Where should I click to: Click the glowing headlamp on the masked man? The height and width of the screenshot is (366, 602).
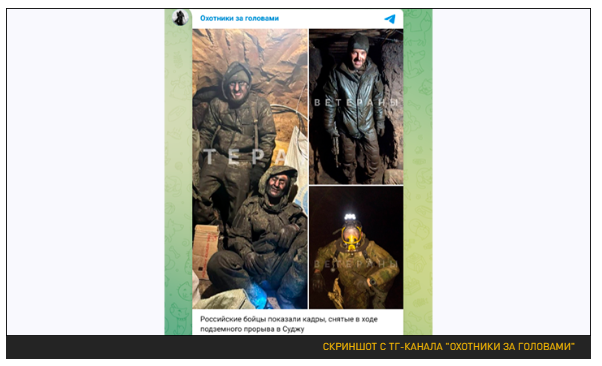tap(350, 217)
